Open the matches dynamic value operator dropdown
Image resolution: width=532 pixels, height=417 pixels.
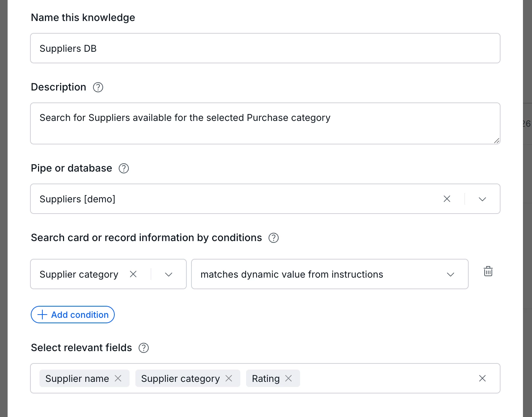[451, 274]
